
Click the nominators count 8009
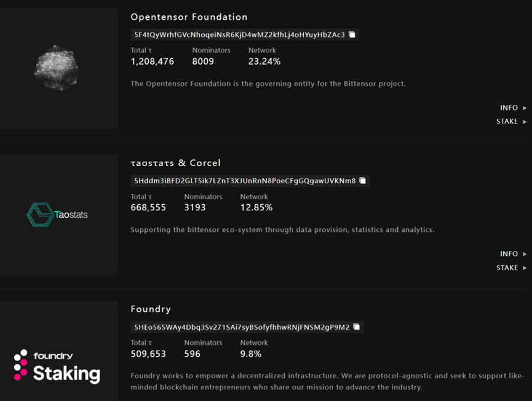(203, 62)
